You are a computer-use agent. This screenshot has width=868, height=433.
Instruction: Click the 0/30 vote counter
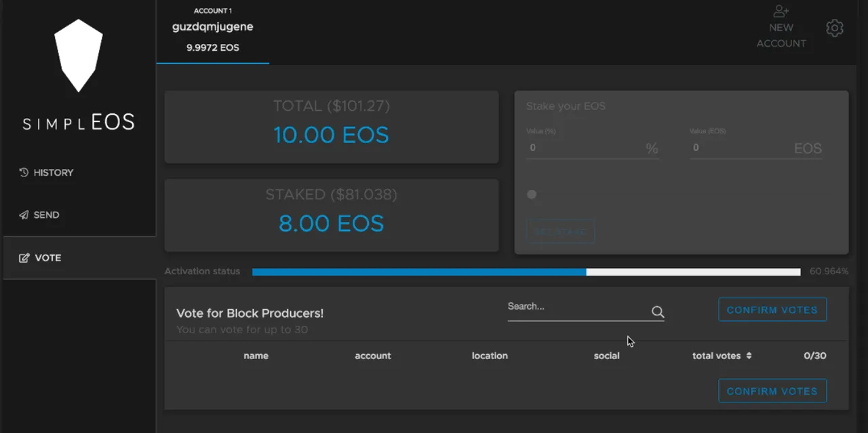(815, 356)
